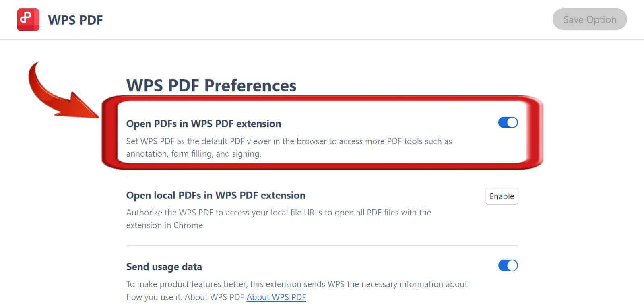This screenshot has height=308, width=644.
Task: Click the annotation, form filling, and signing text
Action: point(193,154)
